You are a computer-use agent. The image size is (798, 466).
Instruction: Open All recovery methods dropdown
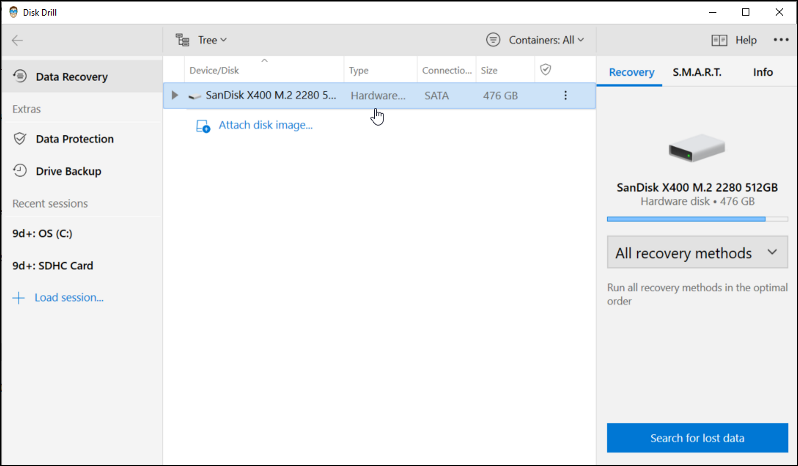click(x=697, y=252)
